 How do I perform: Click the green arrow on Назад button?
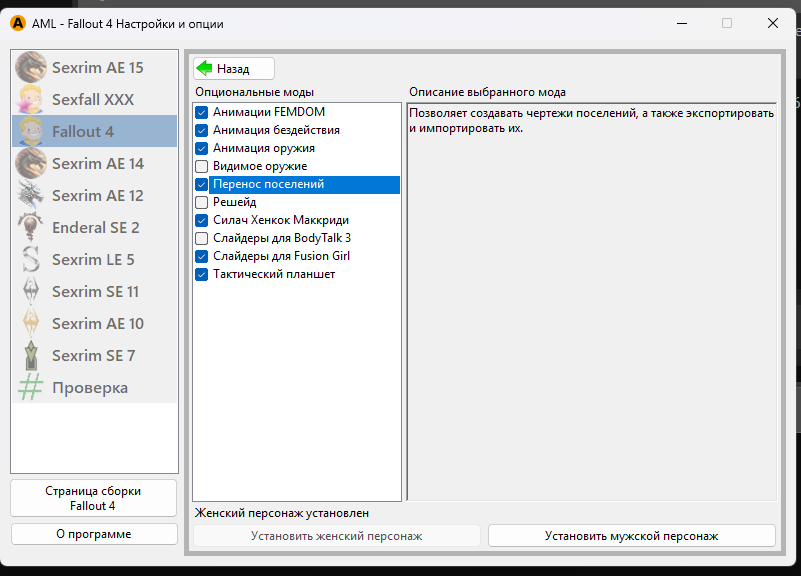(x=205, y=69)
